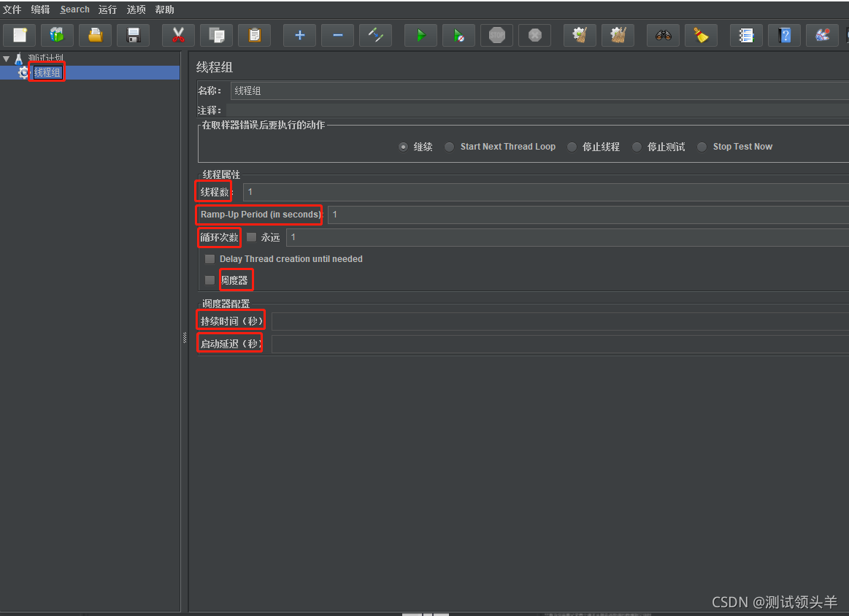
Task: Select 线程组 node in the tree
Action: click(x=47, y=72)
